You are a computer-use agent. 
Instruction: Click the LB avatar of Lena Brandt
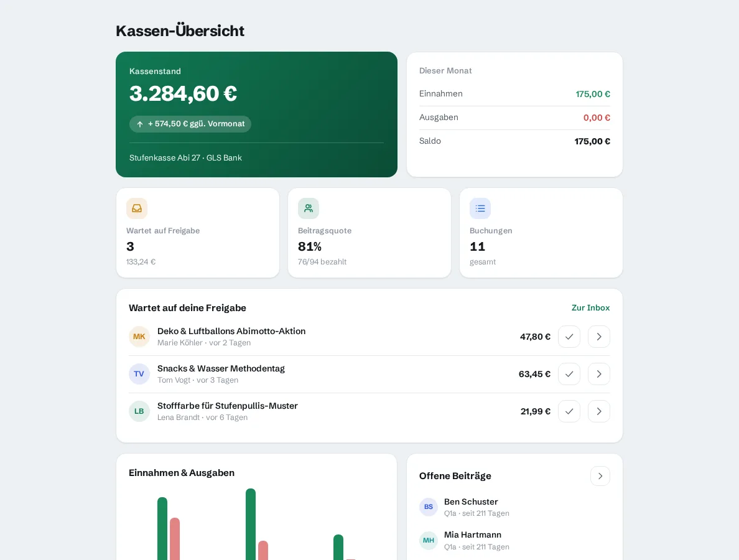(x=139, y=411)
